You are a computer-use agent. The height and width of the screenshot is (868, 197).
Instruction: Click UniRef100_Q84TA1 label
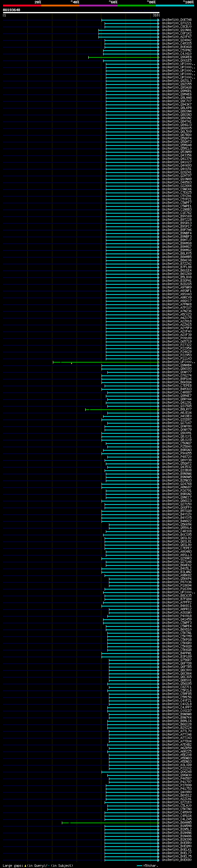[x=177, y=122]
